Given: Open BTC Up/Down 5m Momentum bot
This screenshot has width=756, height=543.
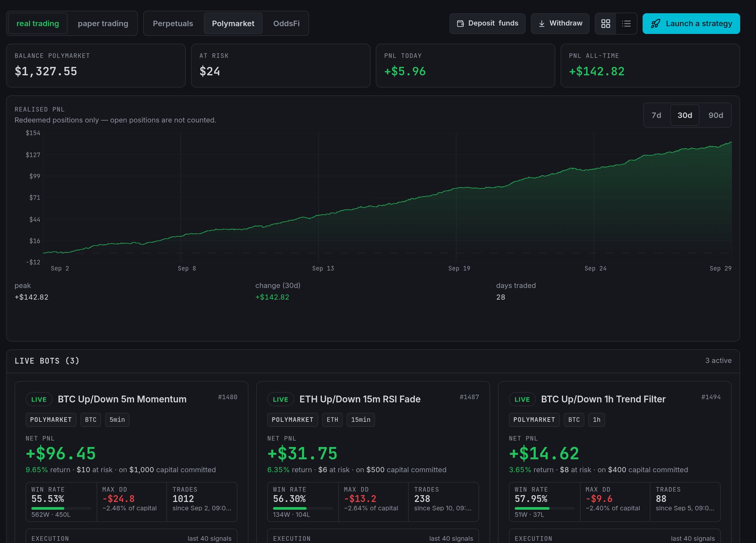Looking at the screenshot, I should (x=122, y=399).
